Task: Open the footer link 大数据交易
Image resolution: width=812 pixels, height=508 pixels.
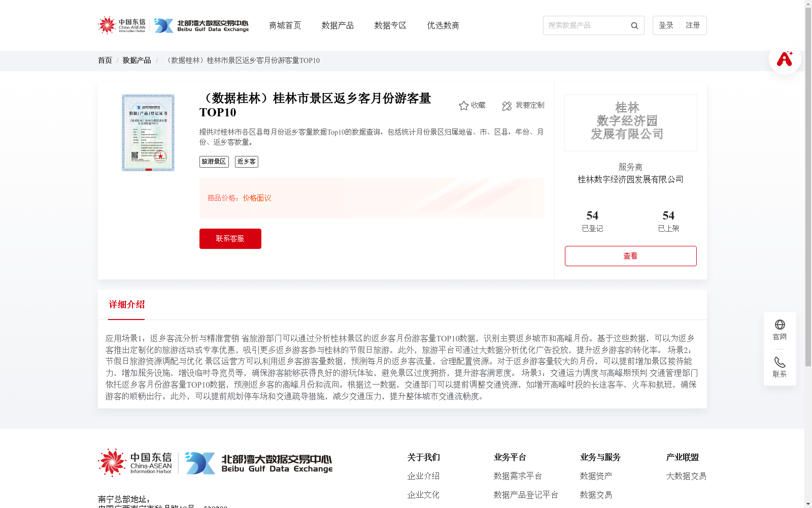Action: pyautogui.click(x=686, y=476)
